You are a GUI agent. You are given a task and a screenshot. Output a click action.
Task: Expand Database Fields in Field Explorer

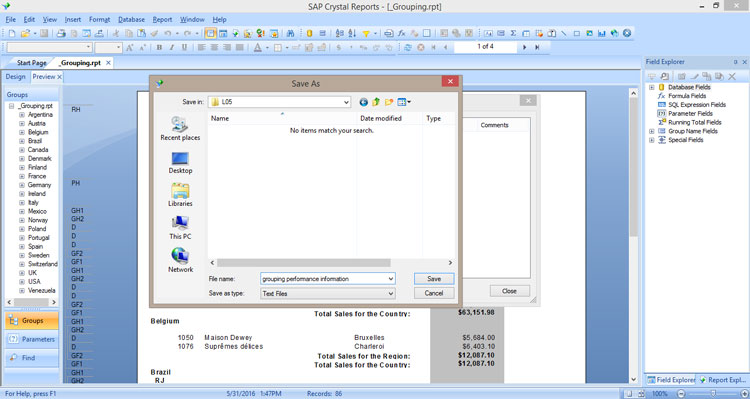651,88
